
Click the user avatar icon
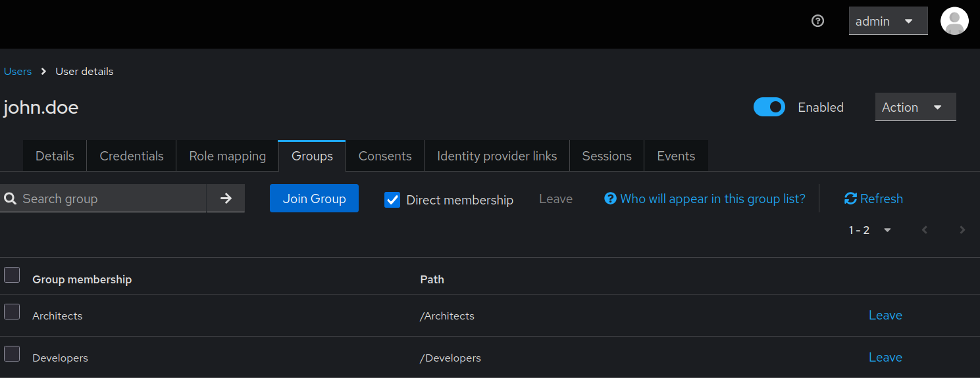click(954, 21)
